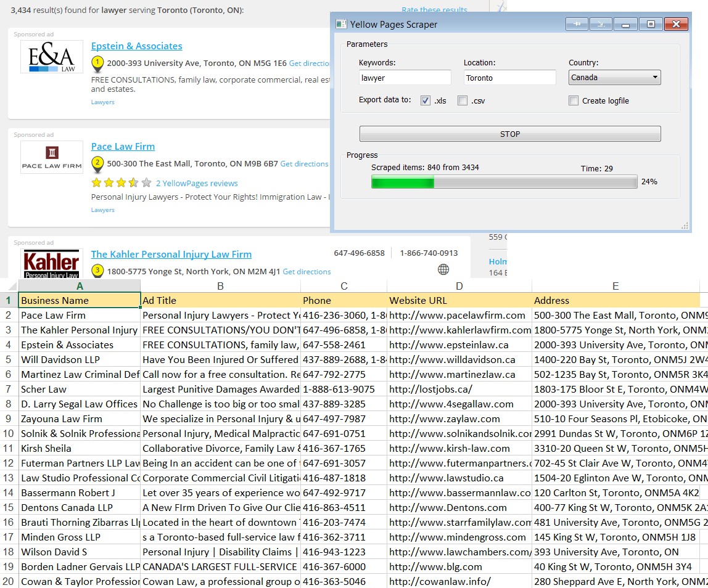708x588 pixels.
Task: Click the phone cell 416-367-6000
Action: point(344,567)
